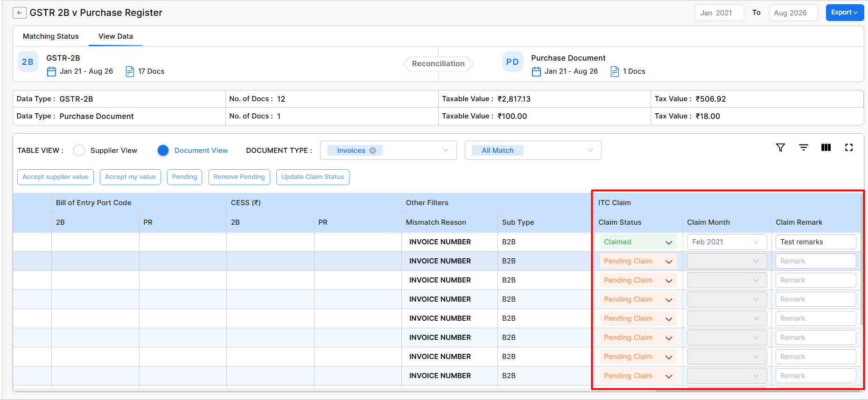Screen dimensions: 868x400
Task: Open the Feb 2021 claim month dropdown
Action: tap(727, 242)
